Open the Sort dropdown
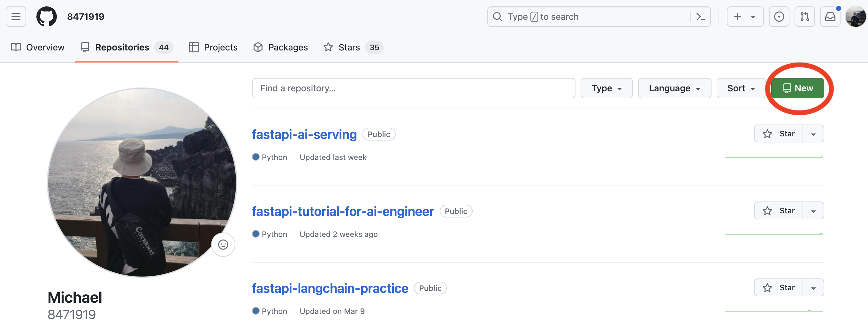This screenshot has height=327, width=868. (x=741, y=88)
